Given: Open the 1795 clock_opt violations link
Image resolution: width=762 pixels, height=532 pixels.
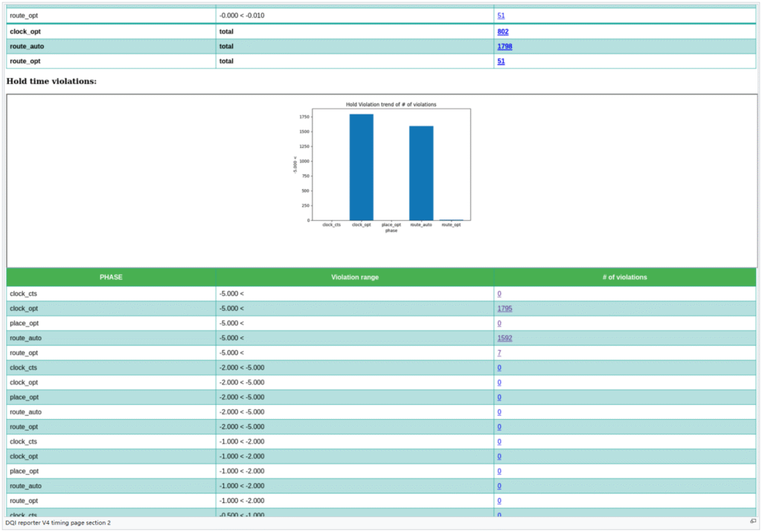Looking at the screenshot, I should [505, 309].
